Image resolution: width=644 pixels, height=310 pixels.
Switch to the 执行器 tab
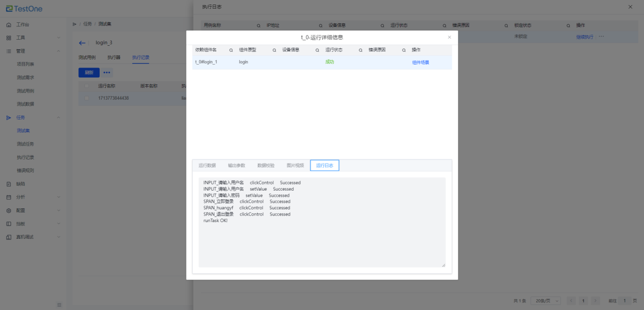point(114,57)
